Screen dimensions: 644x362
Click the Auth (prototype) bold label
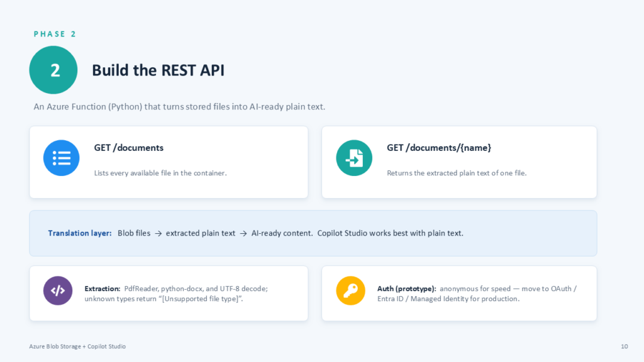click(407, 288)
